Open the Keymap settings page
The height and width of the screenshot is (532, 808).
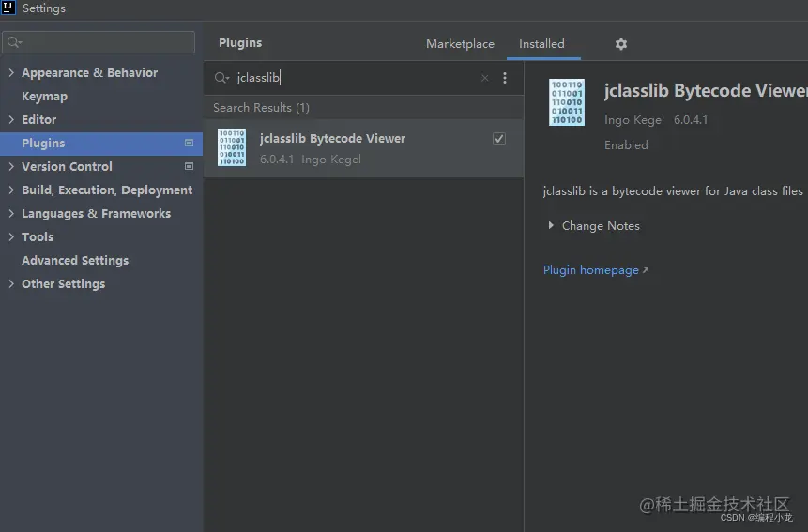pos(44,97)
